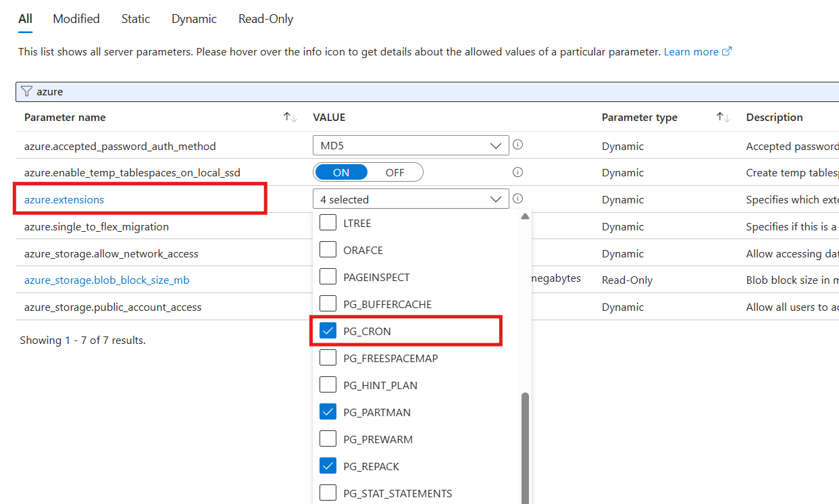Screen dimensions: 839x504
Task: Click the info icon next to azure.extensions dropdown
Action: coord(517,199)
